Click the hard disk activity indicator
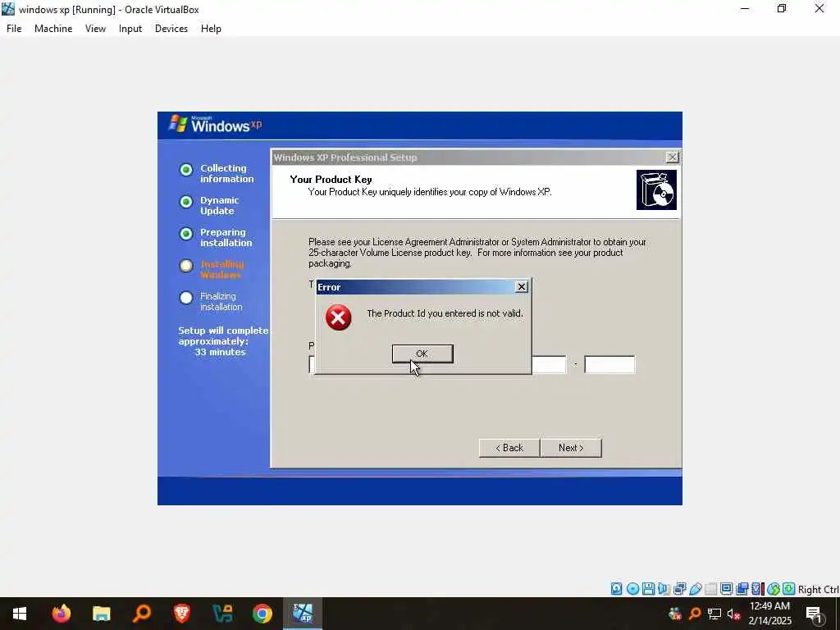Screen dimensions: 840x630 point(617,589)
